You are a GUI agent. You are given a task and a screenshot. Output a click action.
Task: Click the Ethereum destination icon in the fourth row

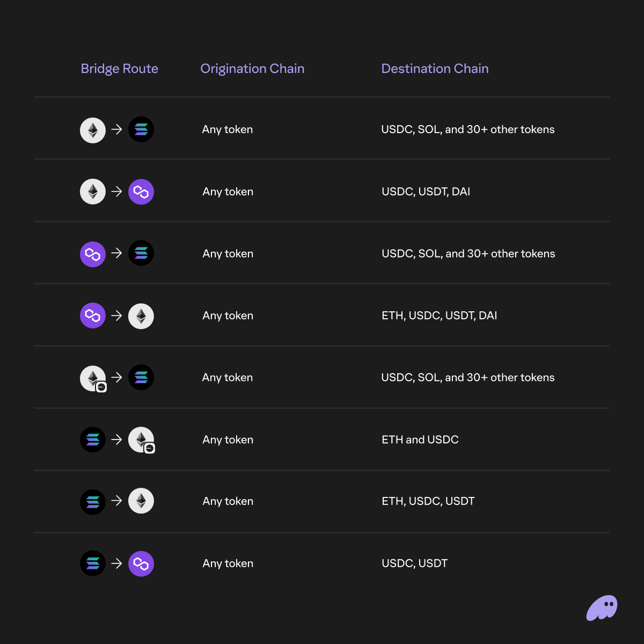tap(141, 316)
